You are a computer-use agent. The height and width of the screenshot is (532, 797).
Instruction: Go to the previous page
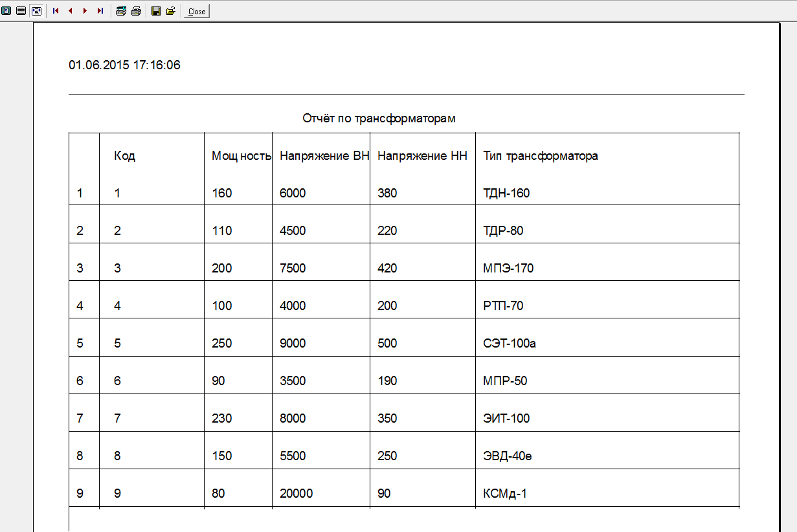point(70,11)
